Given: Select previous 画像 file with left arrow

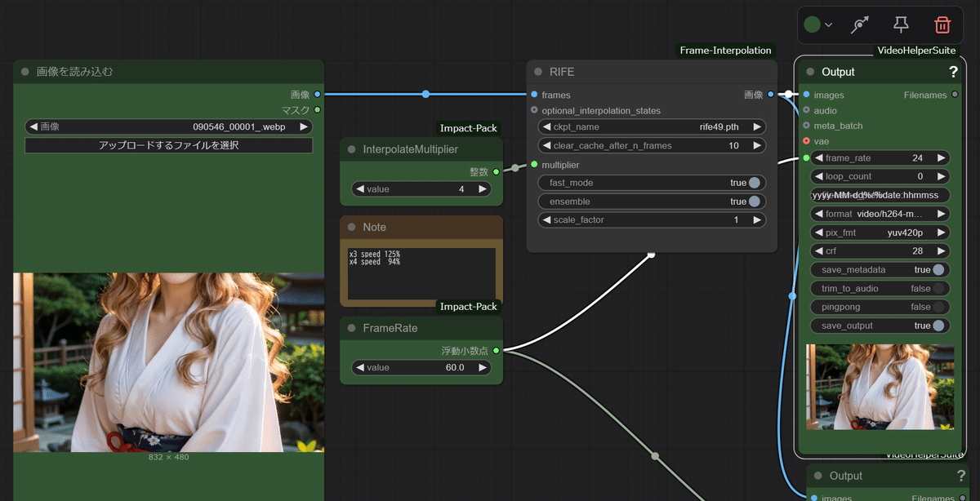Looking at the screenshot, I should [33, 126].
